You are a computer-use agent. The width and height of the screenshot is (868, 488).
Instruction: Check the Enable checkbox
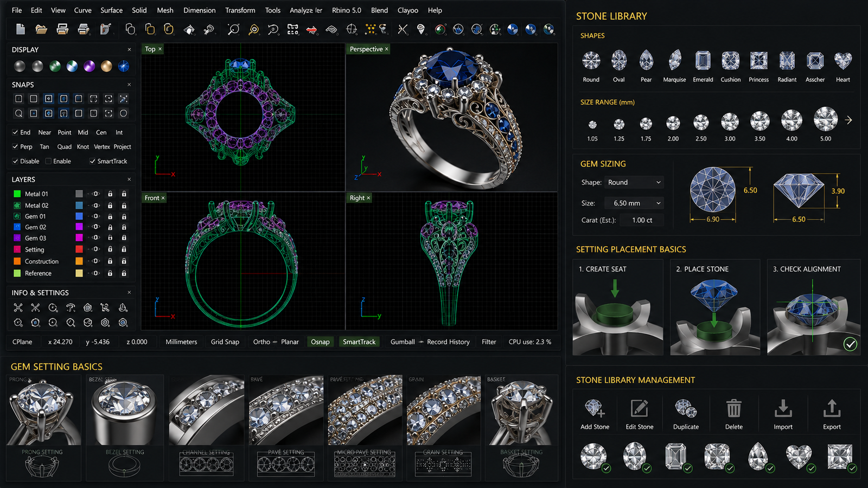tap(48, 161)
